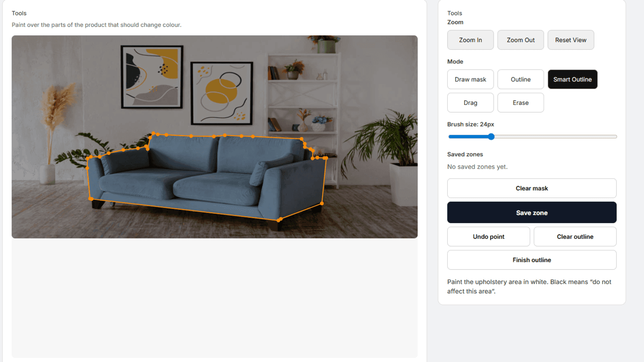Image resolution: width=644 pixels, height=362 pixels.
Task: Click the 'No saved zones yet.' text
Action: (477, 167)
